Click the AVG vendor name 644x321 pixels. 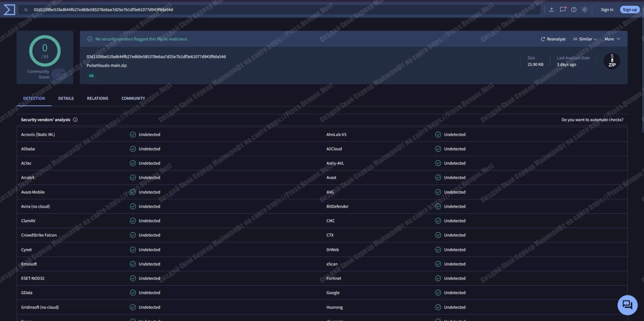coord(330,192)
